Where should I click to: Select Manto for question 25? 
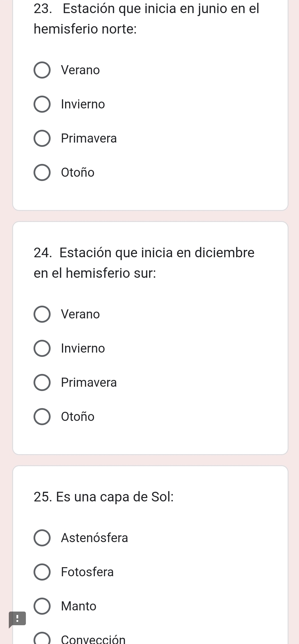[42, 606]
